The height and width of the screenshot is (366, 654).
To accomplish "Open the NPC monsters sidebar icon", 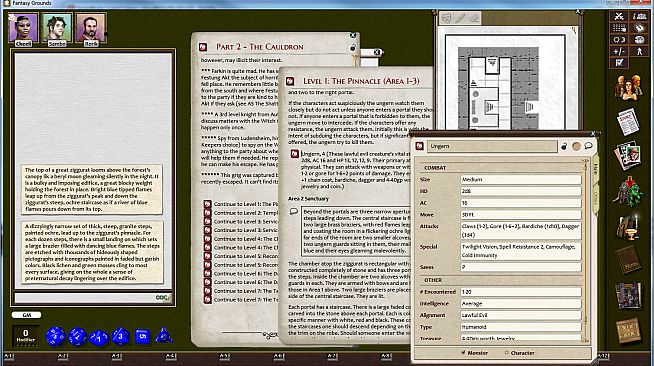I will point(628,191).
